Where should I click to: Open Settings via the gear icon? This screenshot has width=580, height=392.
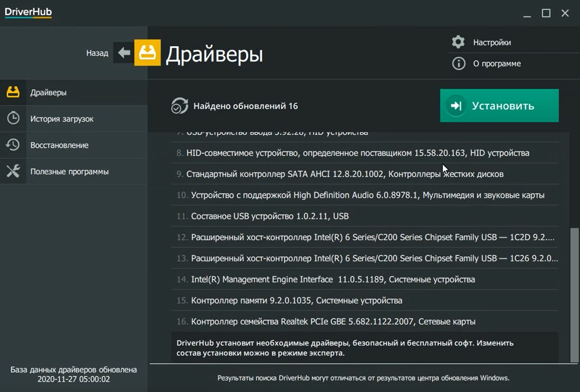[458, 42]
